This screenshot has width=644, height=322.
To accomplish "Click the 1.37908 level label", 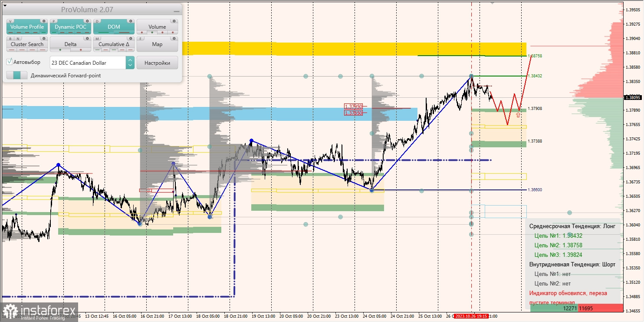I will tap(535, 108).
